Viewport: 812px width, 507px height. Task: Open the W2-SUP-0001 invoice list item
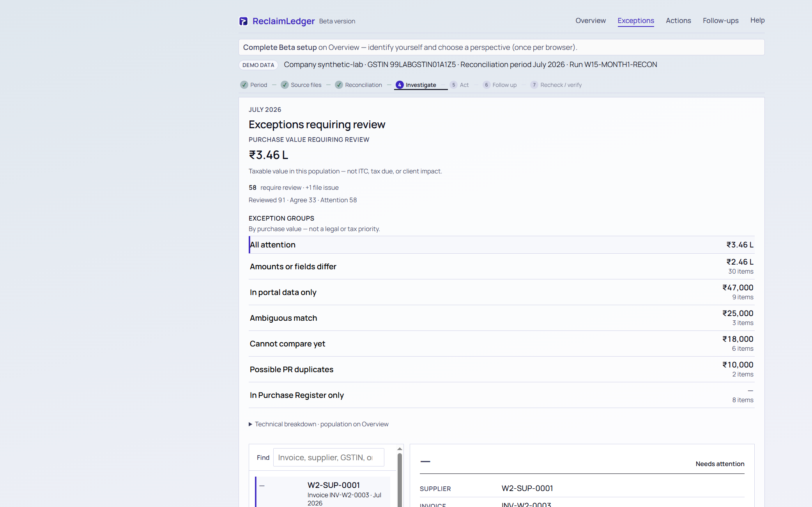point(323,492)
